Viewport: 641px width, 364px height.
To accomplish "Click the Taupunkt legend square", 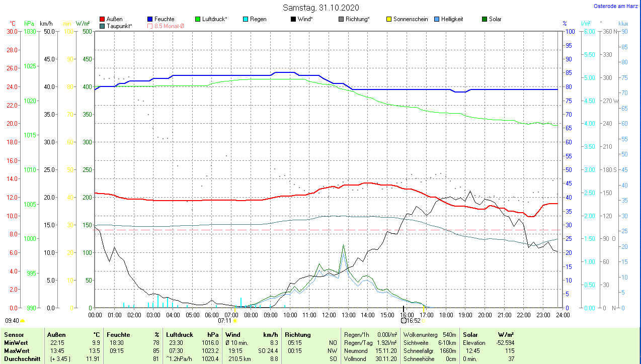I will (103, 26).
